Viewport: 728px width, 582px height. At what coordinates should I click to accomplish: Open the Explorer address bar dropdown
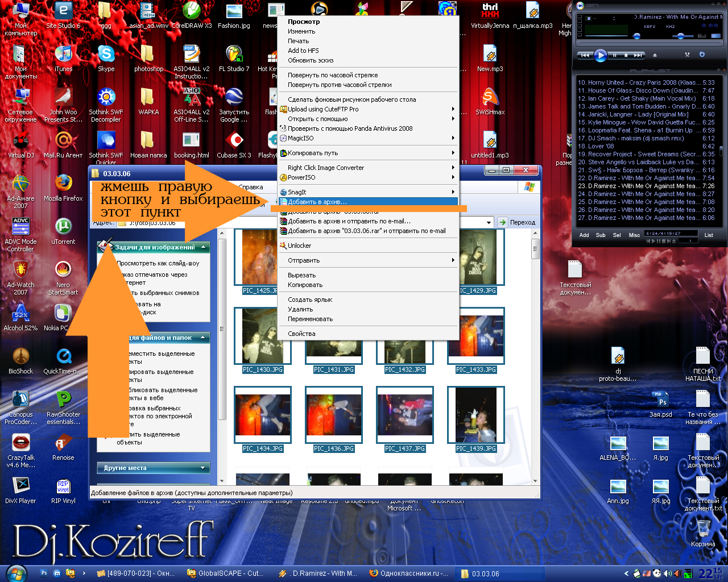[489, 222]
